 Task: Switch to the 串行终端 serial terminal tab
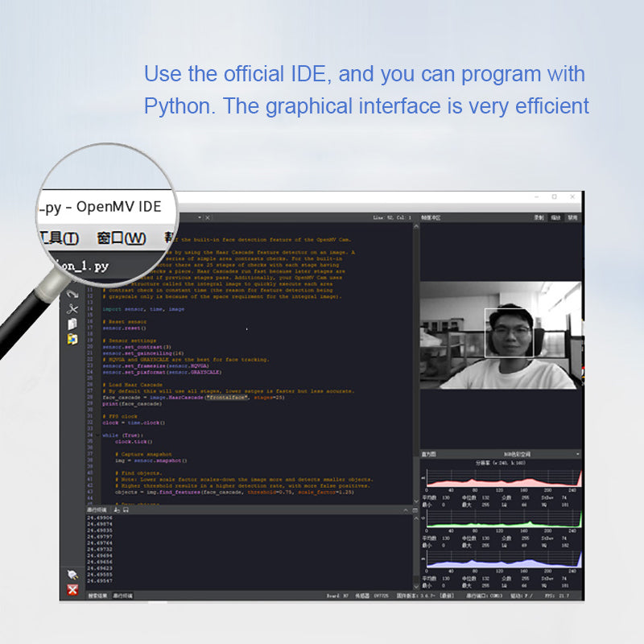point(122,597)
